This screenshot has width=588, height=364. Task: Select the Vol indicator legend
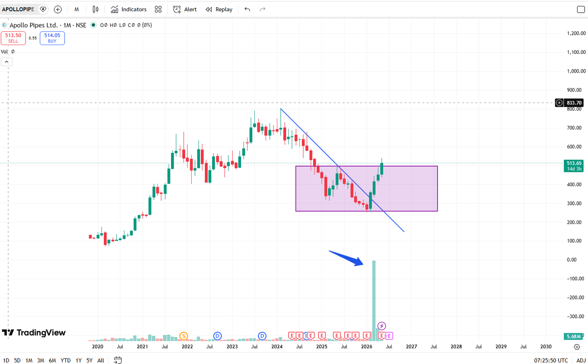[x=4, y=51]
